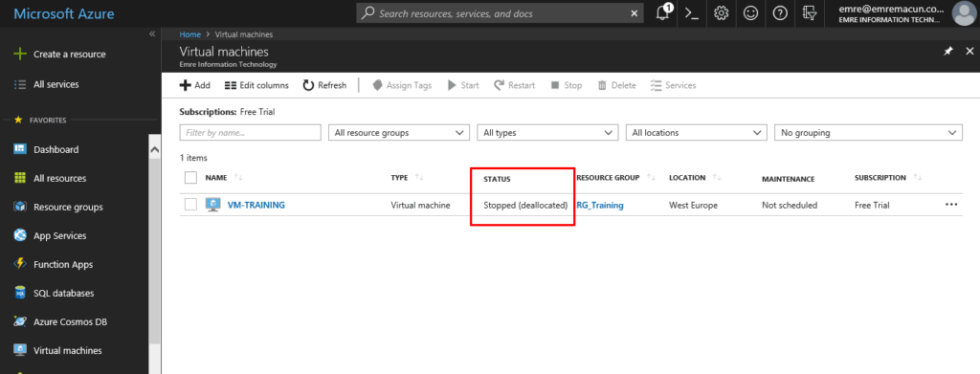Open Virtual machines in sidebar
The width and height of the screenshot is (980, 374).
click(x=68, y=351)
